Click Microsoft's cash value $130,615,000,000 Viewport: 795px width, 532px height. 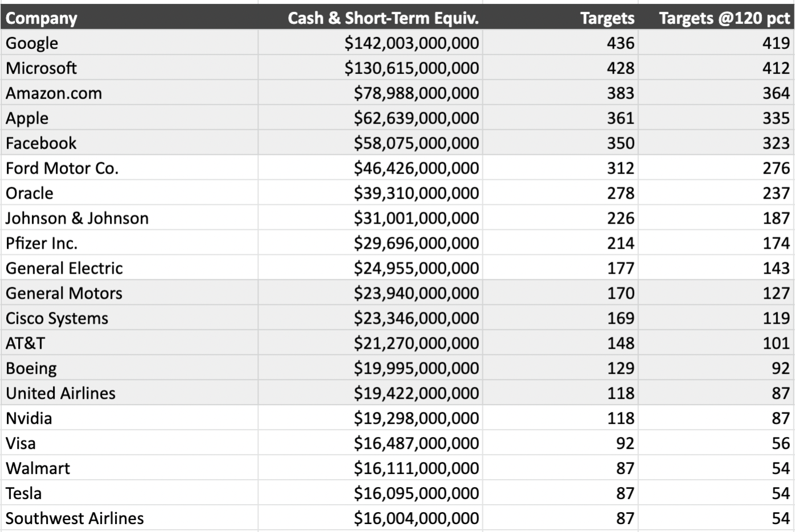point(411,68)
